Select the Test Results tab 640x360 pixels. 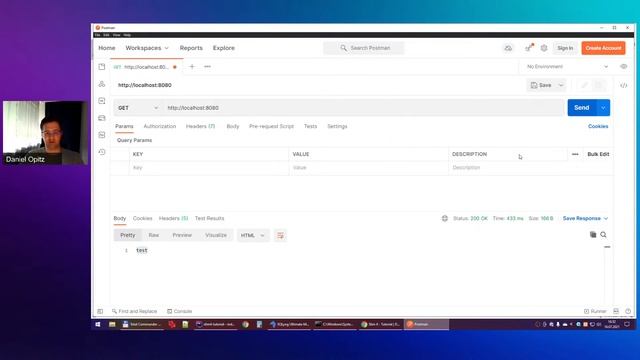coord(209,218)
